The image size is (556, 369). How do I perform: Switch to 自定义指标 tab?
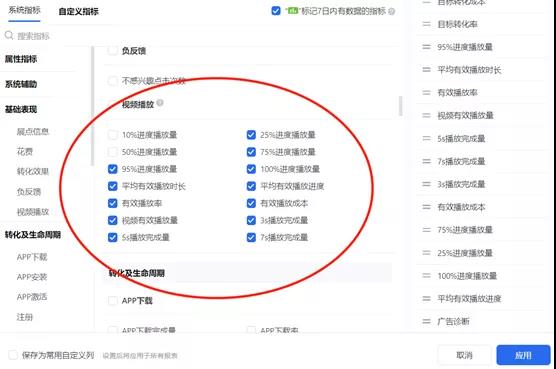tap(78, 11)
